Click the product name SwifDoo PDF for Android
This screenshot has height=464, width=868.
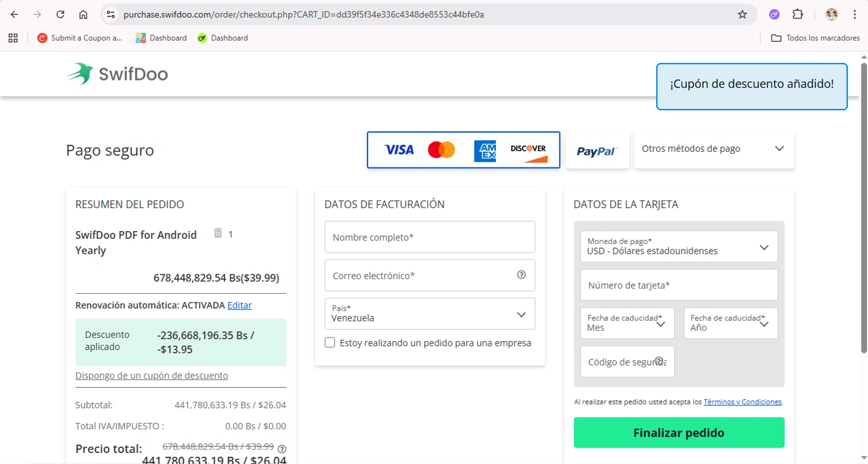(136, 242)
